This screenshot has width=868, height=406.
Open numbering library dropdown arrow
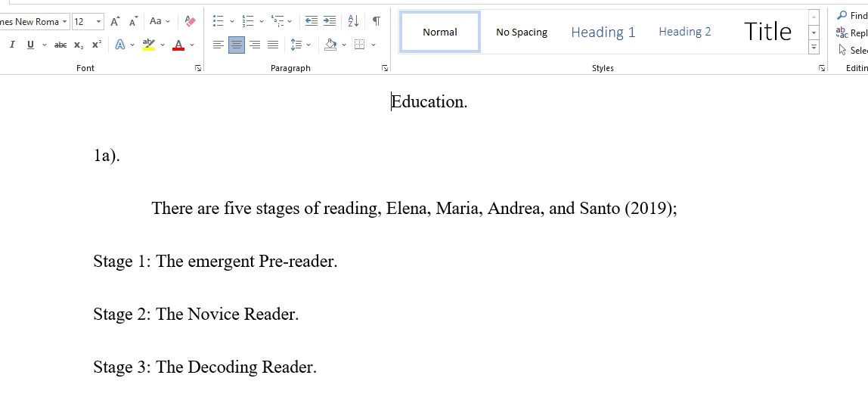[262, 22]
